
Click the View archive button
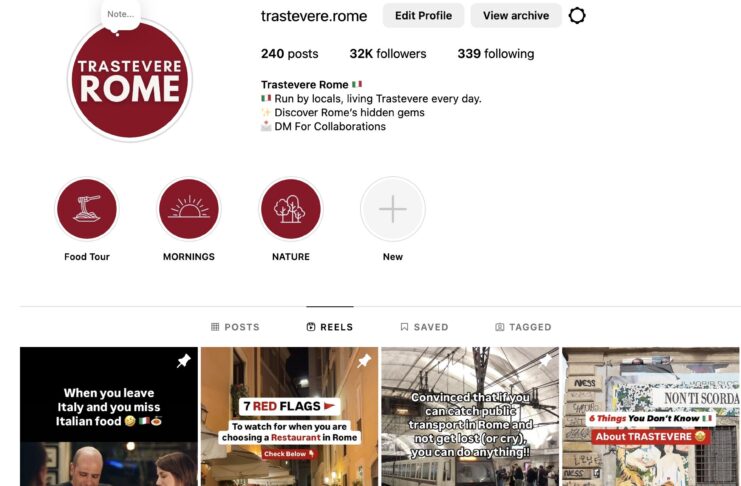click(x=516, y=16)
